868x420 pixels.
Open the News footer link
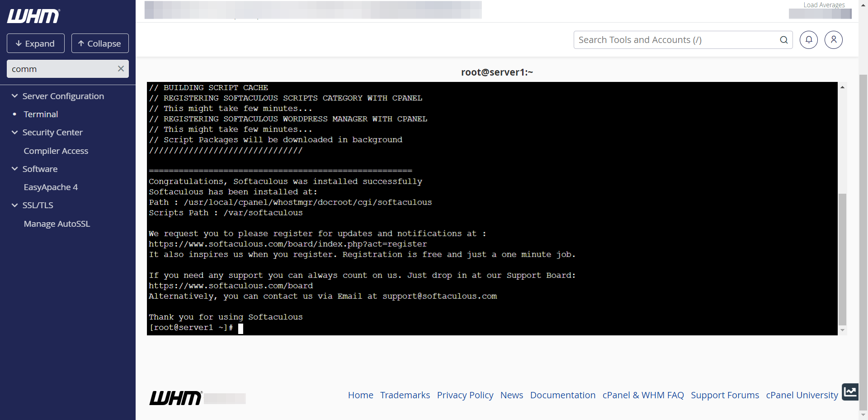[x=512, y=395]
